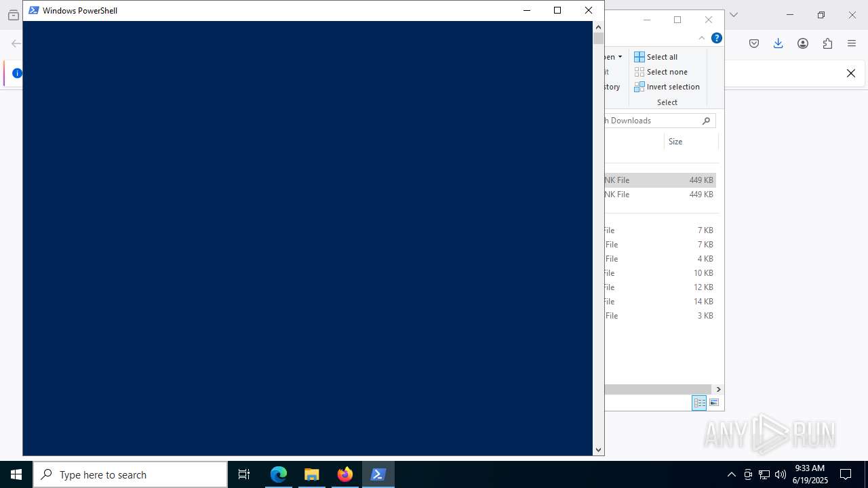The image size is (868, 488).
Task: Switch Explorer to details view icon
Action: point(699,403)
